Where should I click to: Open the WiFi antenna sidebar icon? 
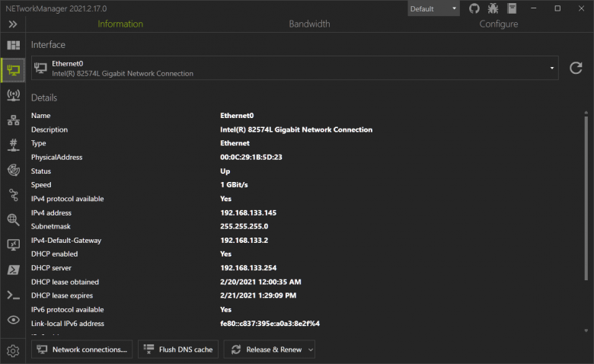pos(13,95)
